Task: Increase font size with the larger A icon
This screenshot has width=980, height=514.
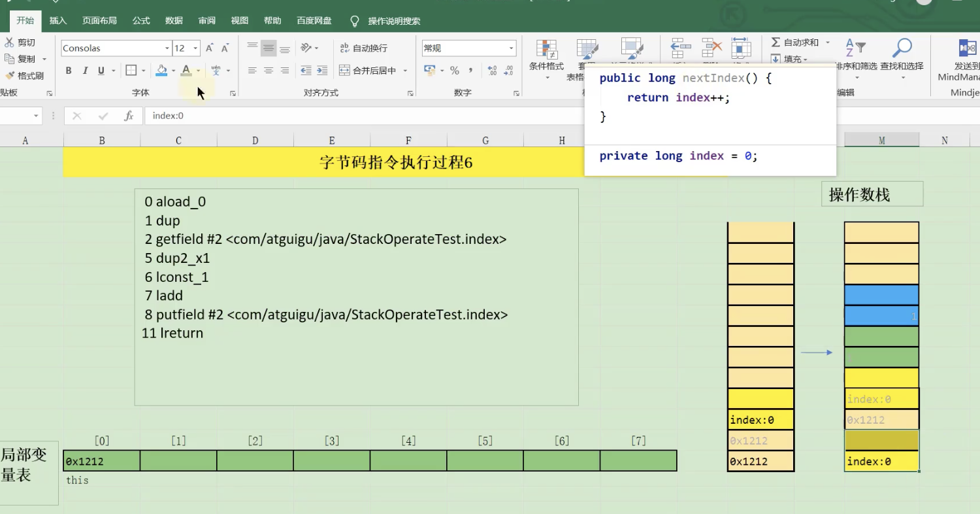Action: point(210,48)
